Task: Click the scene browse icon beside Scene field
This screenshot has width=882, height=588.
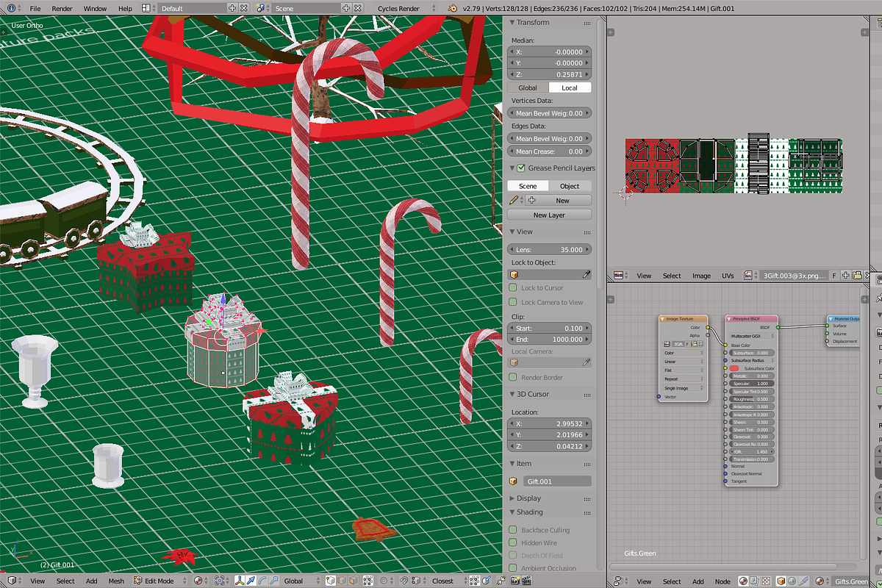Action: tap(262, 8)
